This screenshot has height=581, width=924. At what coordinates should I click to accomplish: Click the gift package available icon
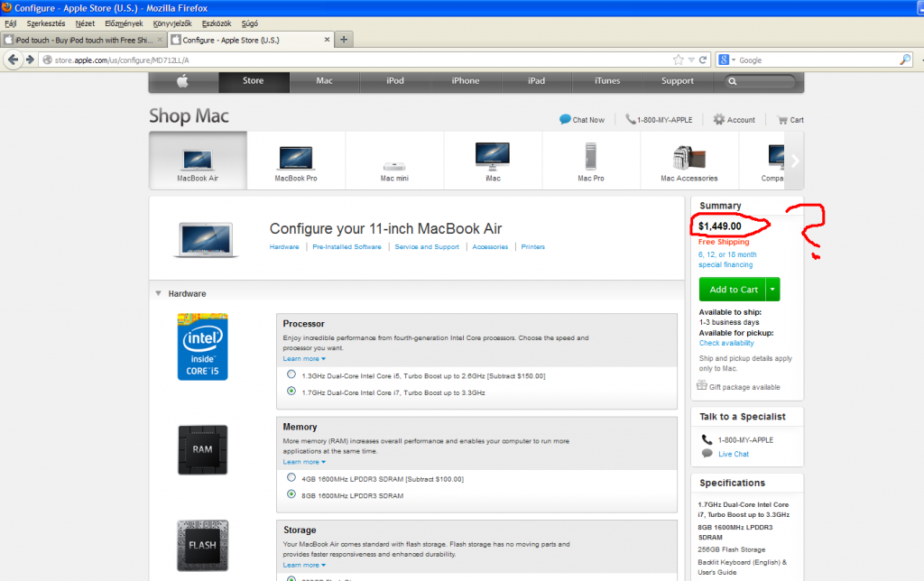coord(702,385)
